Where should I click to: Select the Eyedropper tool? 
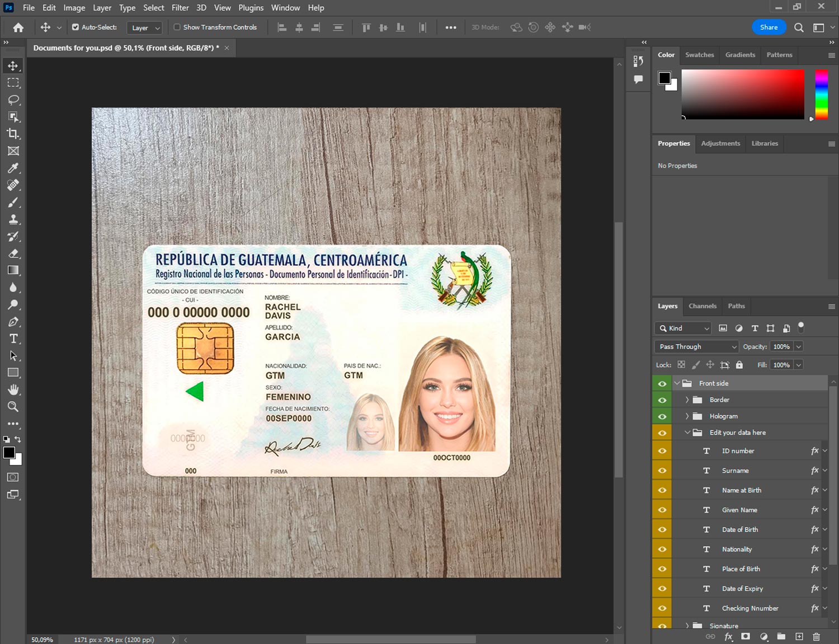click(x=13, y=168)
